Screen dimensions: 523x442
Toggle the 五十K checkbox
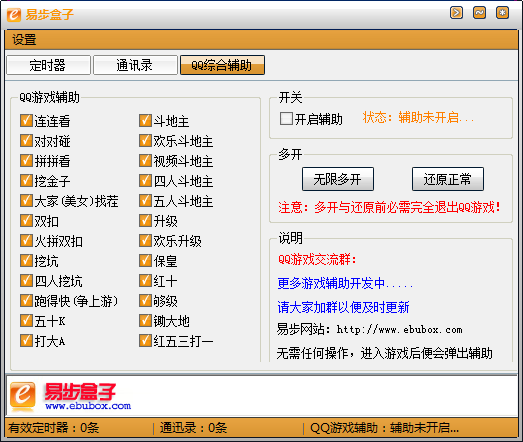tap(26, 321)
